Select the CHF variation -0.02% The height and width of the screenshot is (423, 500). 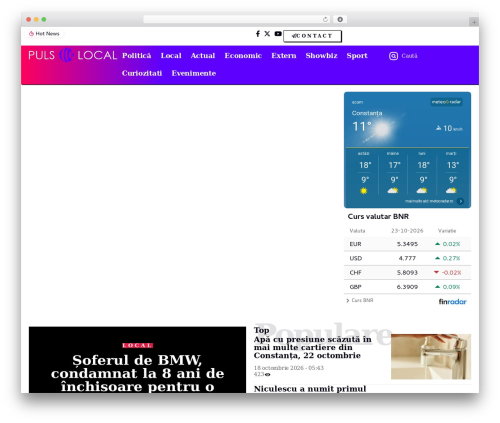448,273
